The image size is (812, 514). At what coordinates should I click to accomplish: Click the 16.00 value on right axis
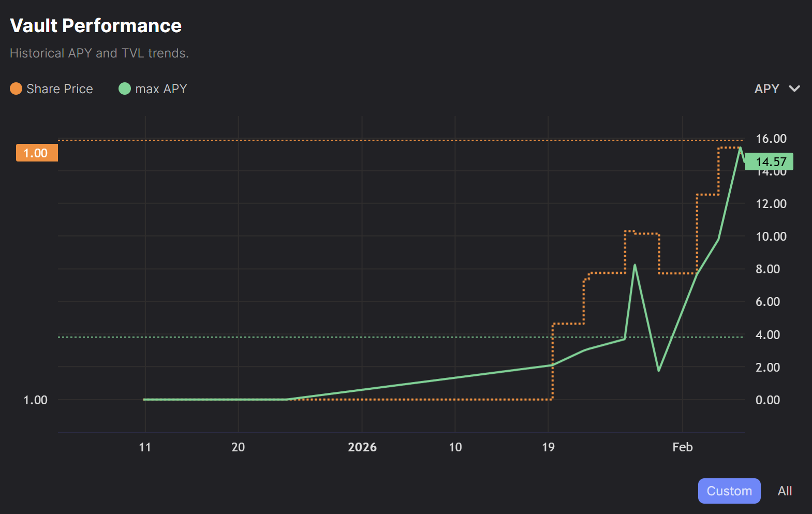click(x=771, y=139)
